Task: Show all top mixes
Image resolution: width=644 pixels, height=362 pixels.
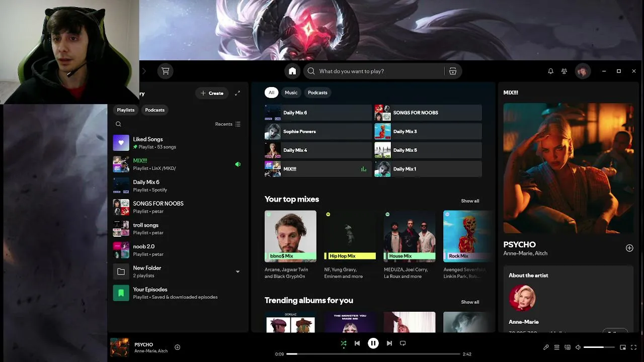Action: [470, 201]
